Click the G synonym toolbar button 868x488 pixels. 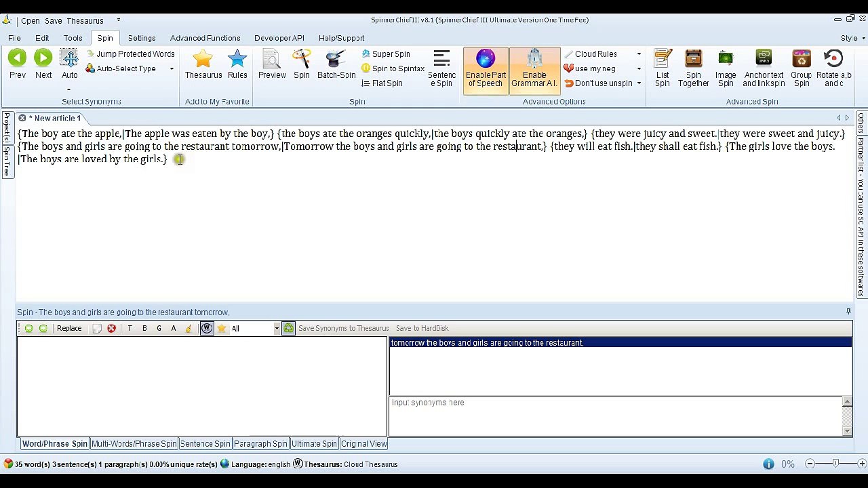pyautogui.click(x=159, y=329)
